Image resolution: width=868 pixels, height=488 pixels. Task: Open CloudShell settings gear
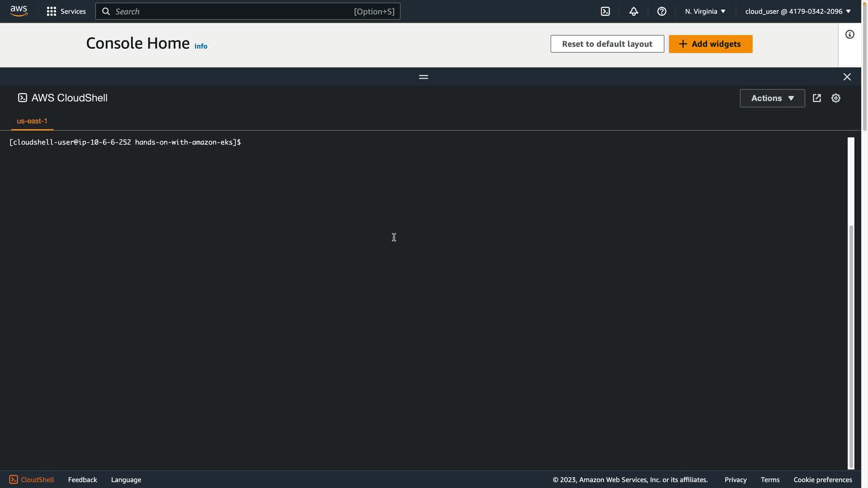(x=835, y=98)
